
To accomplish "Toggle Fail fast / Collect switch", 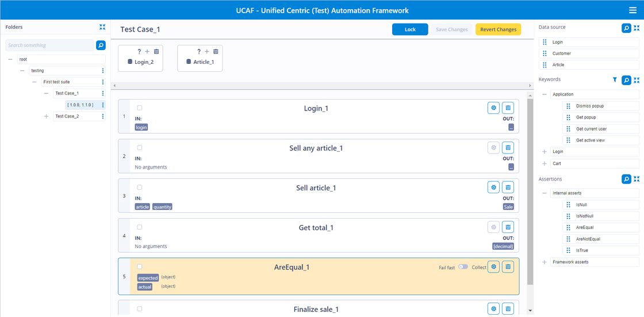I will coord(463,267).
